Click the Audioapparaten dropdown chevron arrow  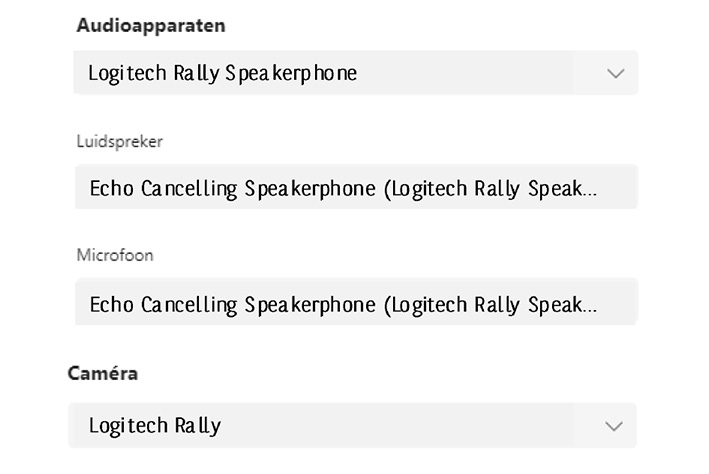tap(616, 73)
